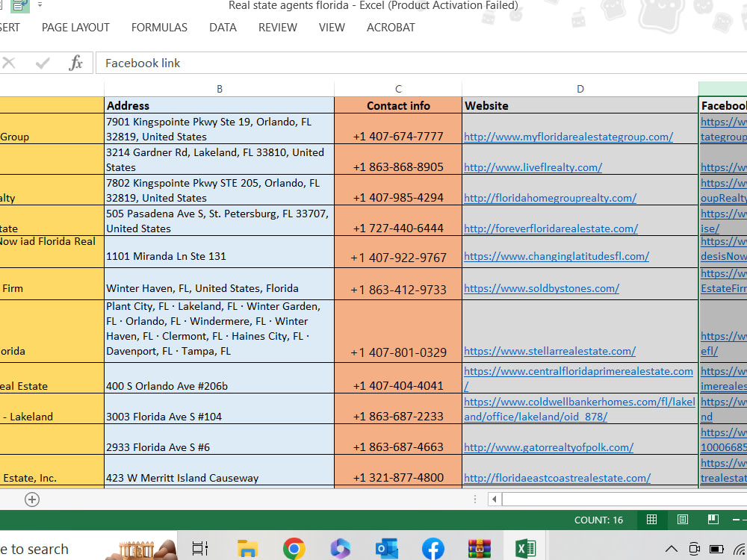Show hidden tray icons chevron

click(x=671, y=549)
